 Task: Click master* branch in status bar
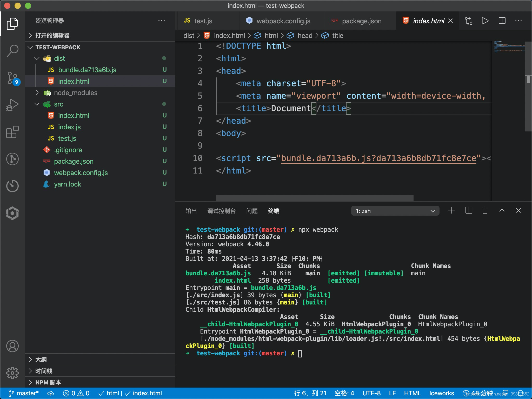click(x=23, y=393)
